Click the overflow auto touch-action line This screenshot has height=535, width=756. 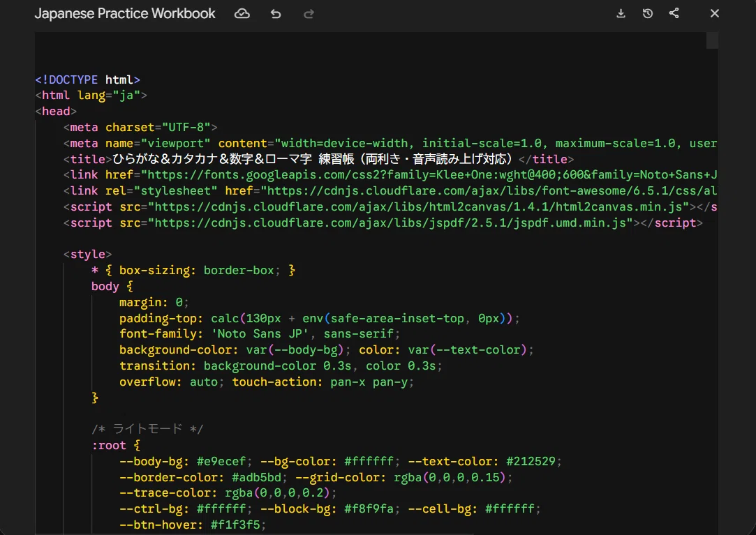coord(267,382)
